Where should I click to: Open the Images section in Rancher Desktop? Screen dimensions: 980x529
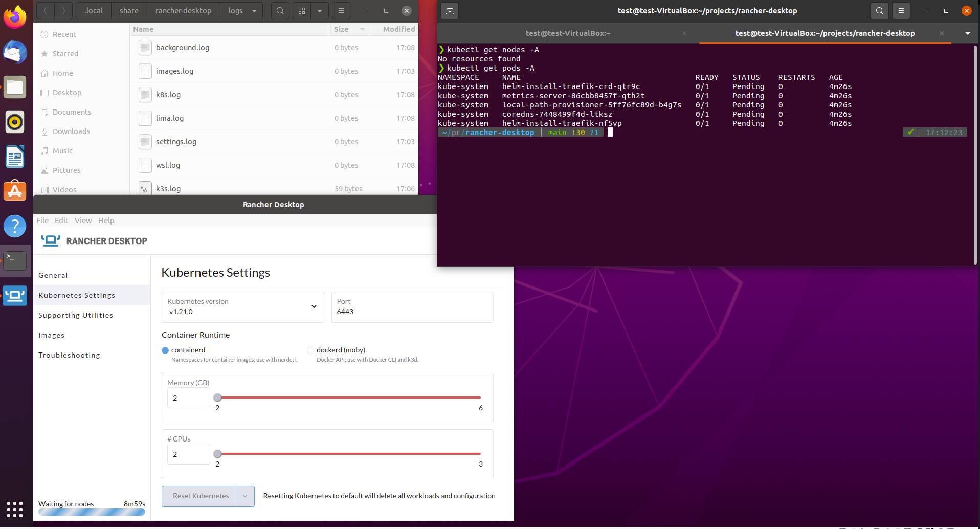coord(51,335)
